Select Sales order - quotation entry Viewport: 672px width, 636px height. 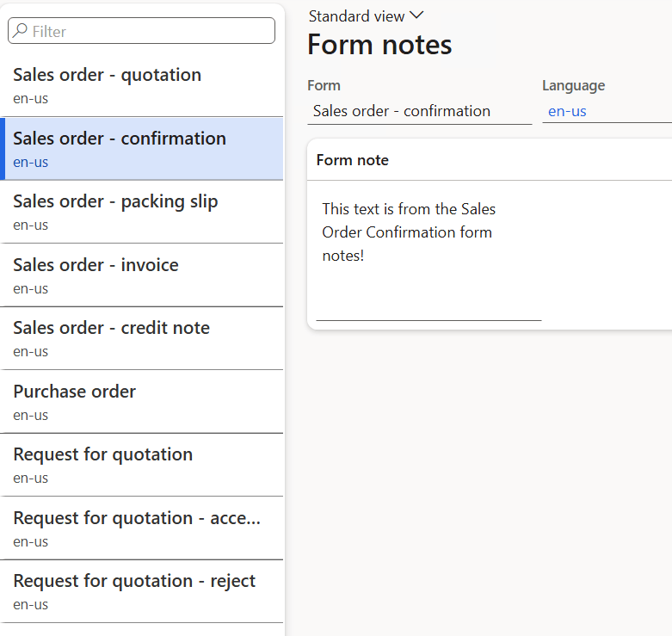click(141, 85)
